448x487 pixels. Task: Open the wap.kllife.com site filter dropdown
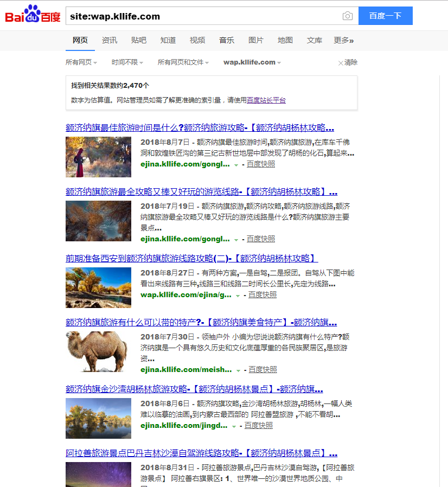pos(252,62)
